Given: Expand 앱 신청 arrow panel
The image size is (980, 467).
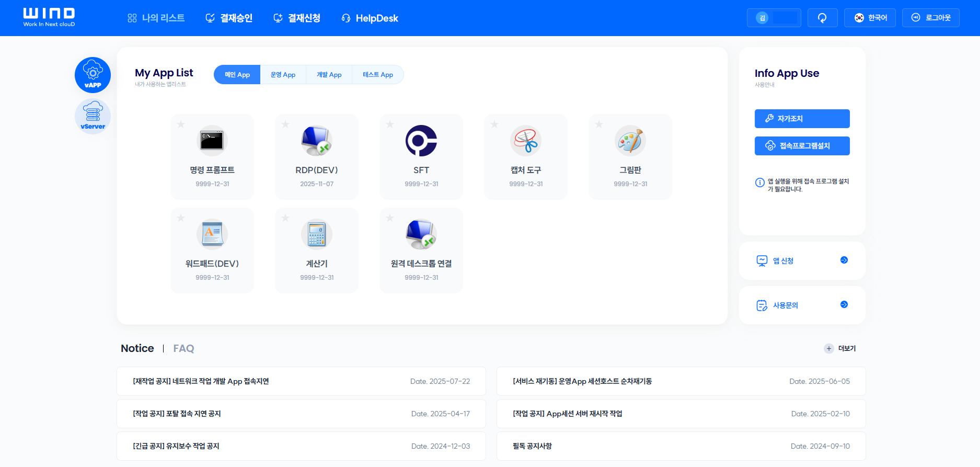Looking at the screenshot, I should pos(844,260).
